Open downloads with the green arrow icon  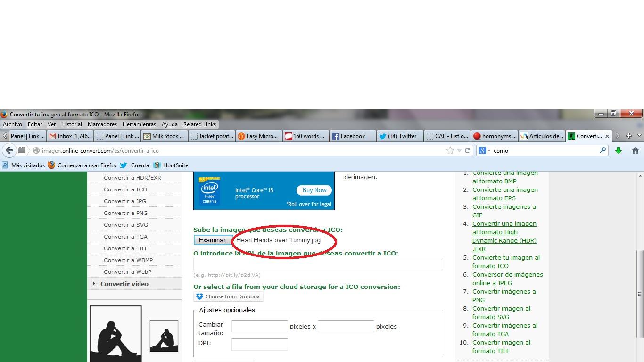[x=618, y=151]
